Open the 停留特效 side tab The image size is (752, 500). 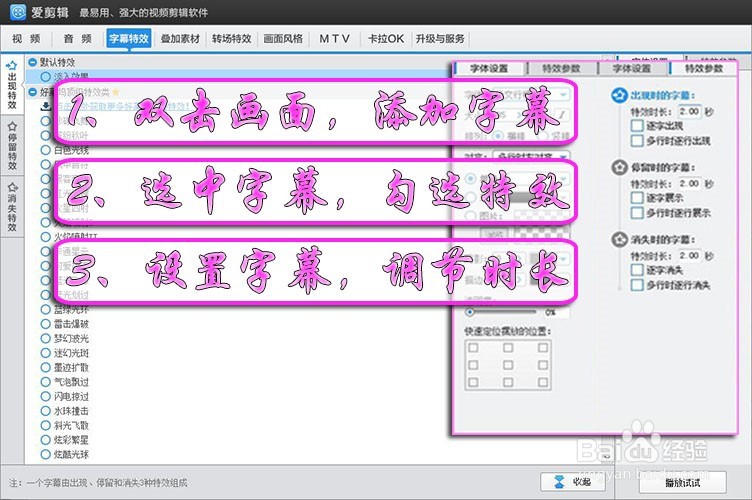click(x=12, y=145)
